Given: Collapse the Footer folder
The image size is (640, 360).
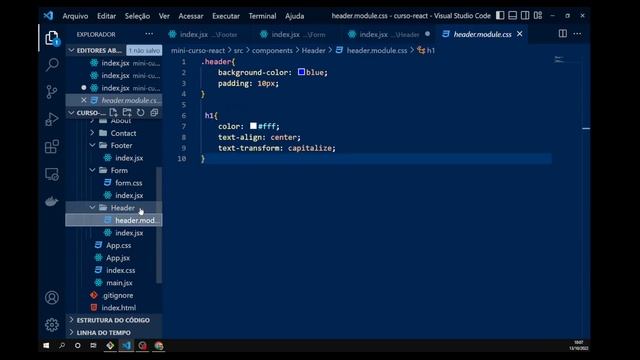Looking at the screenshot, I should click(92, 145).
